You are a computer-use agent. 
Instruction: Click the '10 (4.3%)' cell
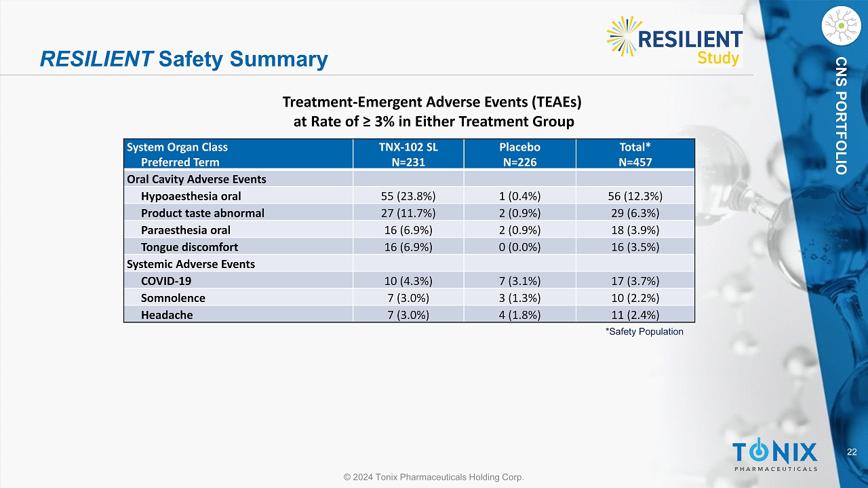coord(409,281)
